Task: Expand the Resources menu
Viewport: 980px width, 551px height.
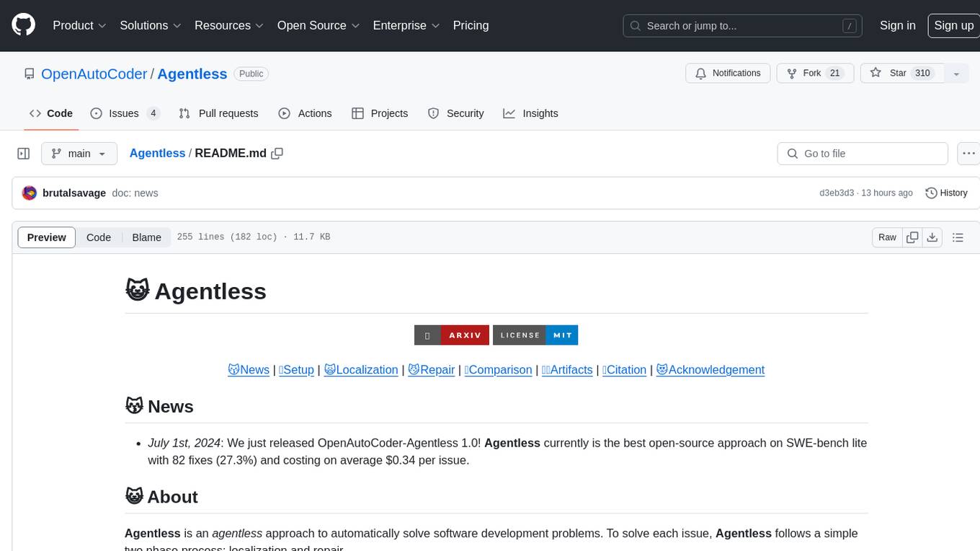Action: pos(229,25)
